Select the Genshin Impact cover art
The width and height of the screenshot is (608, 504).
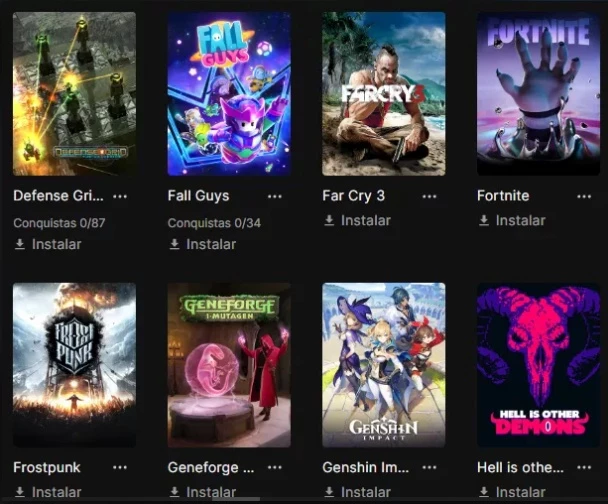(x=383, y=365)
